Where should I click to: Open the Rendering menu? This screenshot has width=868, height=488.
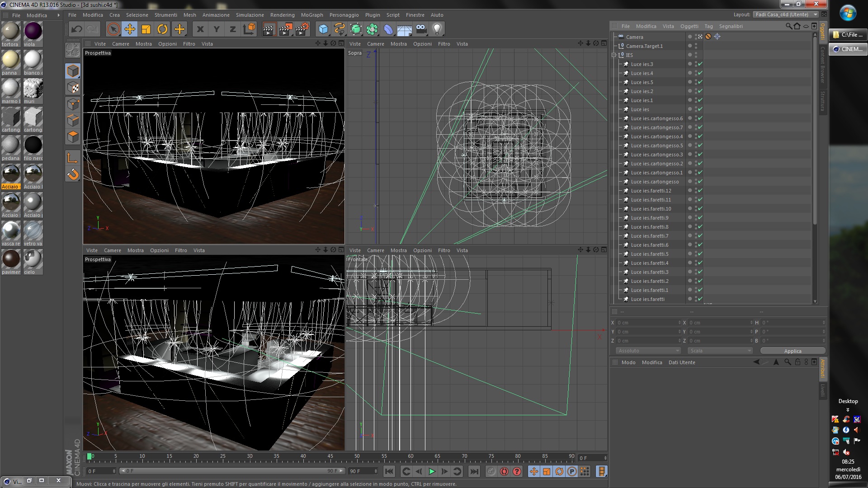point(282,15)
